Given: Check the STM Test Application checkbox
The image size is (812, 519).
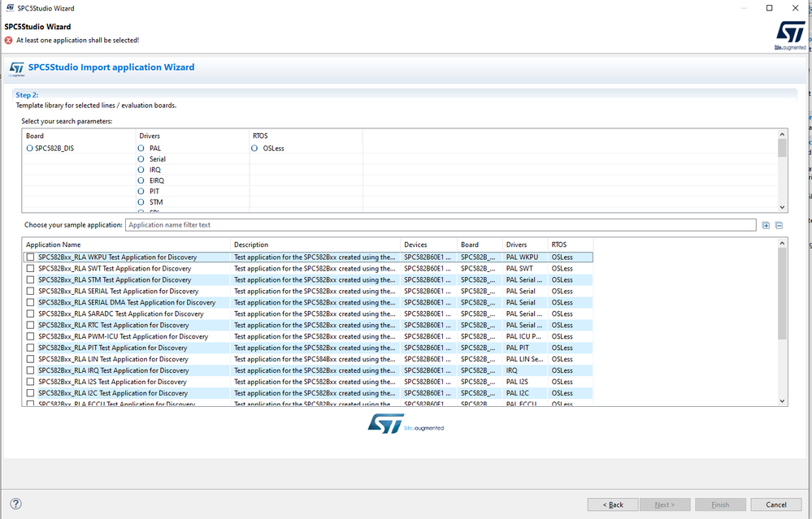Looking at the screenshot, I should [31, 280].
